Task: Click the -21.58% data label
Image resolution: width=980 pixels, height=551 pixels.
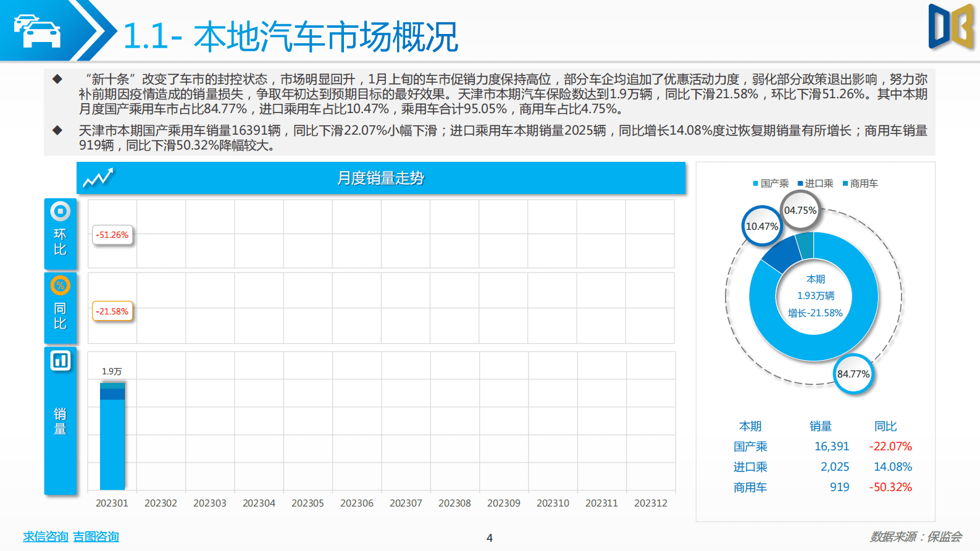Action: point(112,311)
